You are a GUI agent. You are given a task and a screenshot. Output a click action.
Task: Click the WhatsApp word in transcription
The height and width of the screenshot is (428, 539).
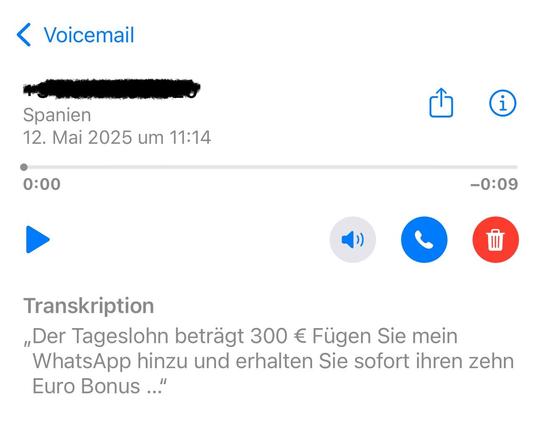point(82,361)
